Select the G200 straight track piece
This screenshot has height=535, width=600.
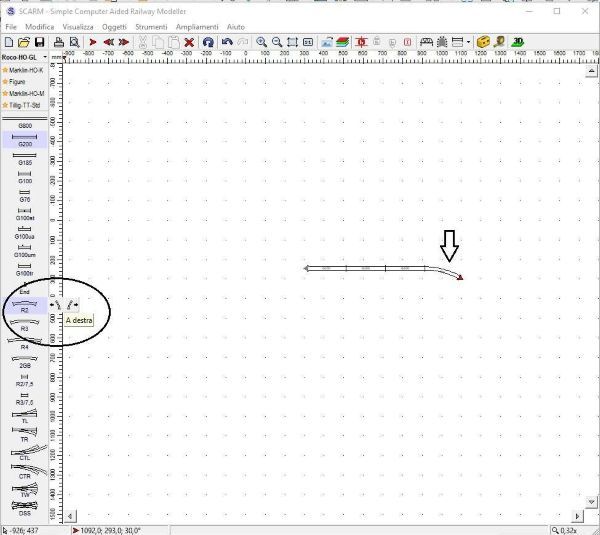click(25, 142)
